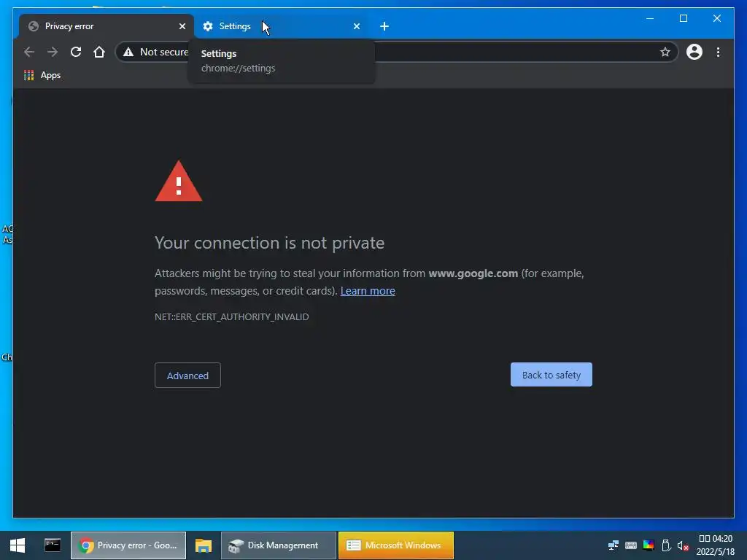Click the NET::ERR_CERT_AUTHORITY_INVALID error code
This screenshot has height=560, width=747.
pos(231,316)
